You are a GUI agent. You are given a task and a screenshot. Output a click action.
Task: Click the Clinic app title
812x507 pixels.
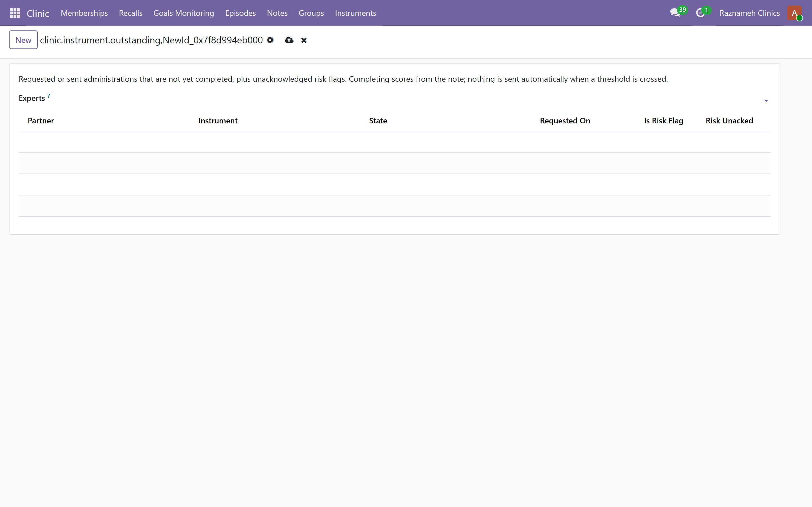[x=38, y=14]
